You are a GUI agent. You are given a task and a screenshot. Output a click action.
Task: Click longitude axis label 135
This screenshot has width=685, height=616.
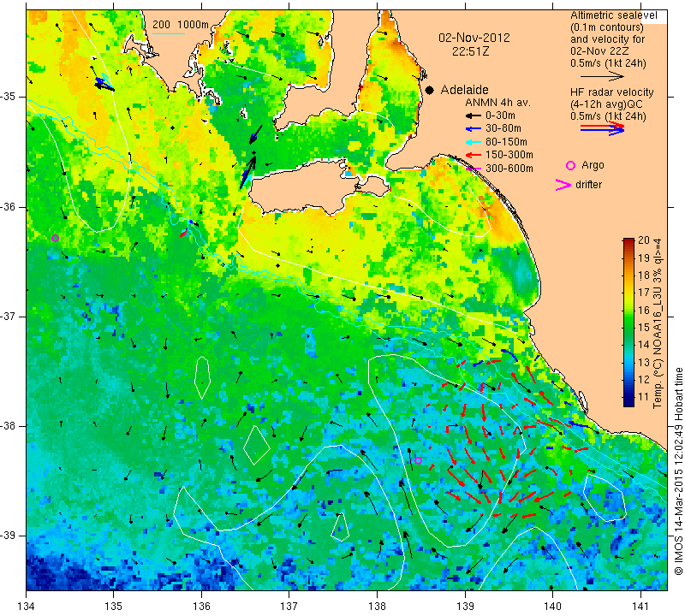coord(114,606)
